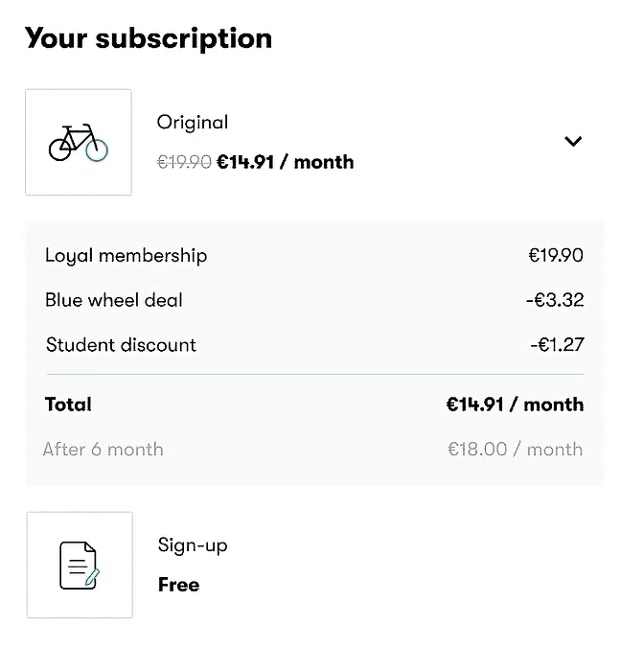Click the strikethrough €19.90 price

click(184, 162)
